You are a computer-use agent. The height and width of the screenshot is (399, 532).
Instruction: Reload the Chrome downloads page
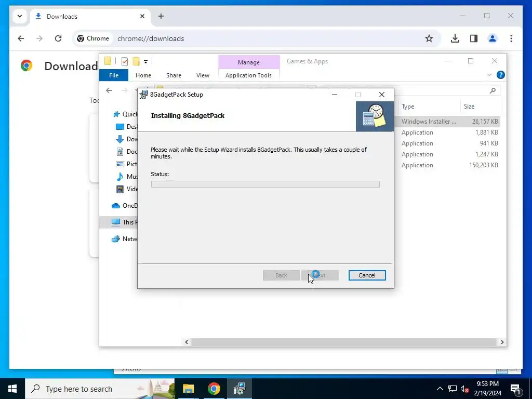(58, 38)
